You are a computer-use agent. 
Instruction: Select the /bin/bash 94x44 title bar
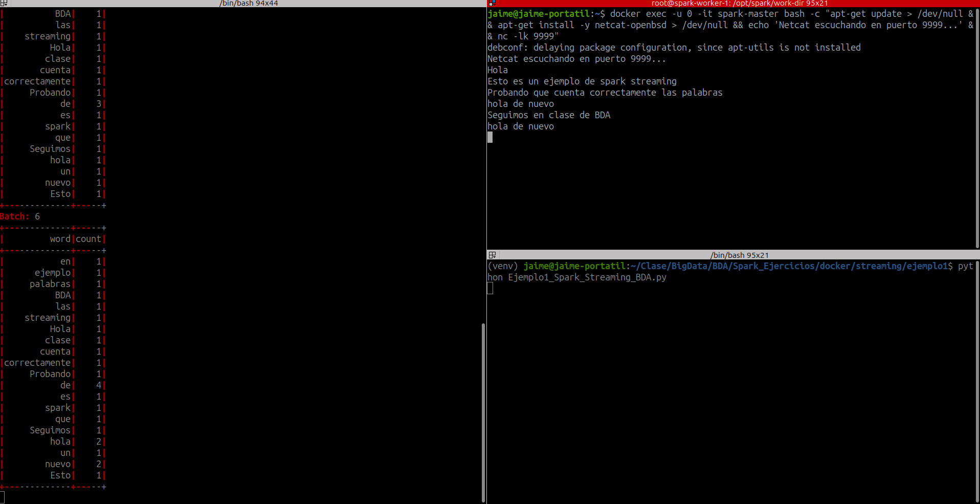click(249, 3)
